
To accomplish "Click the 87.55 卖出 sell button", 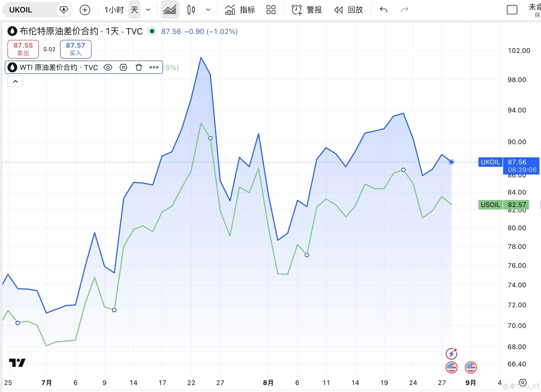I will (23, 49).
